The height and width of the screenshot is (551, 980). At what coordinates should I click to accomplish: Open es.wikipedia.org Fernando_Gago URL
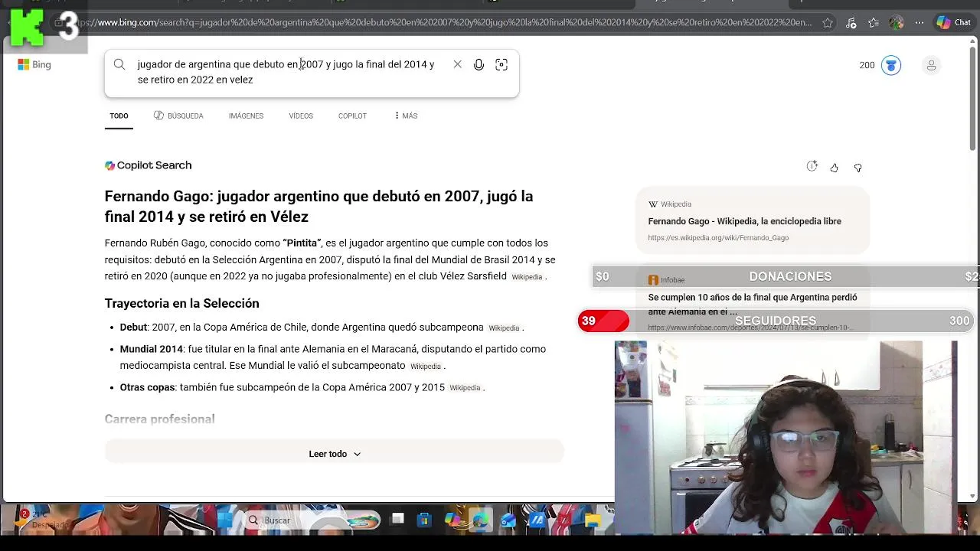718,238
